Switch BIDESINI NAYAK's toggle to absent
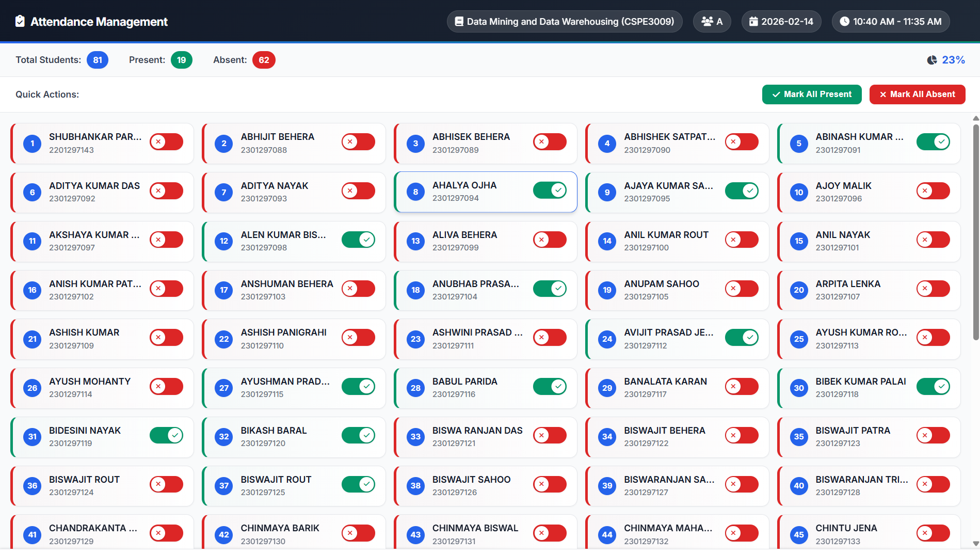Image resolution: width=980 pixels, height=555 pixels. pyautogui.click(x=166, y=435)
